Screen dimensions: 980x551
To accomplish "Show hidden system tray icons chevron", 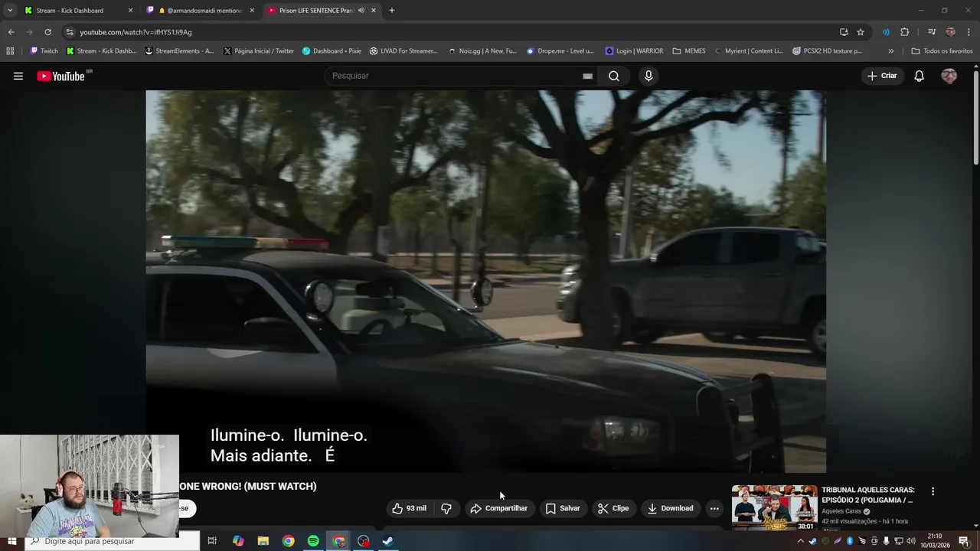I will point(801,541).
